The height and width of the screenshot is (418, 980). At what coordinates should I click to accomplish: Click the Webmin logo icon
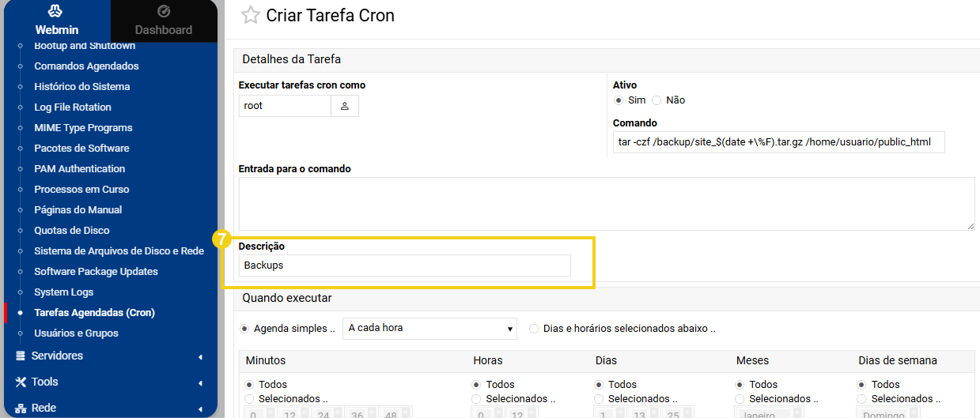tap(56, 11)
